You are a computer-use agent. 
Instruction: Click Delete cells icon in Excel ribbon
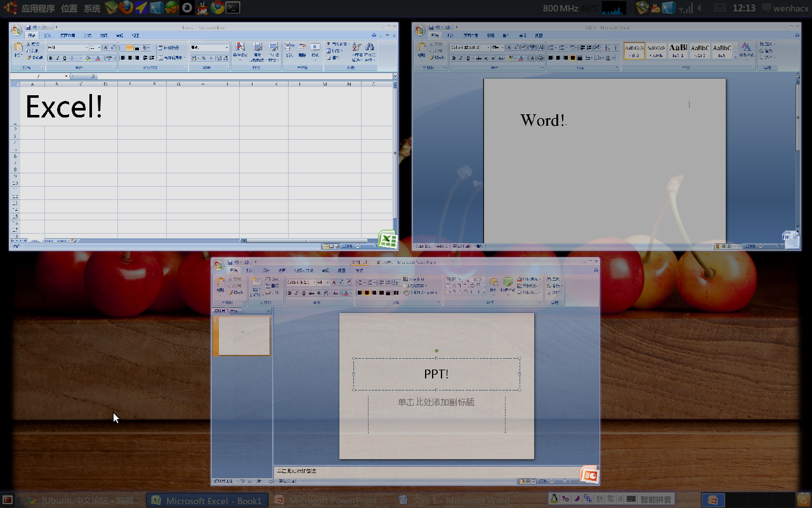303,47
